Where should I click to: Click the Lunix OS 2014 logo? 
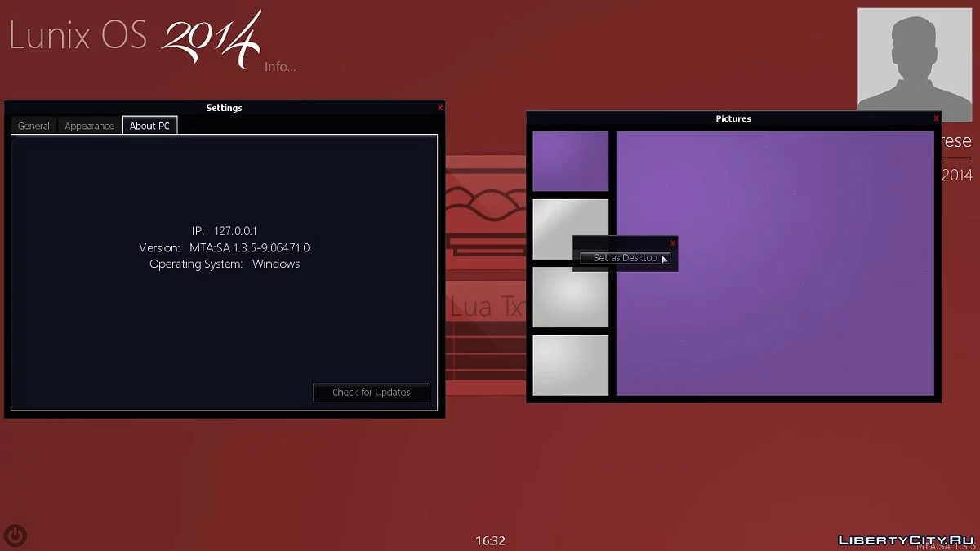135,37
